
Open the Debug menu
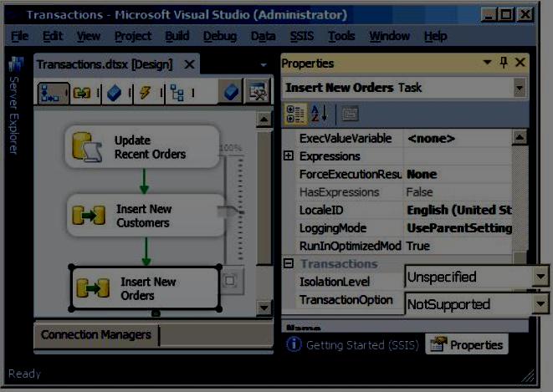coord(220,36)
